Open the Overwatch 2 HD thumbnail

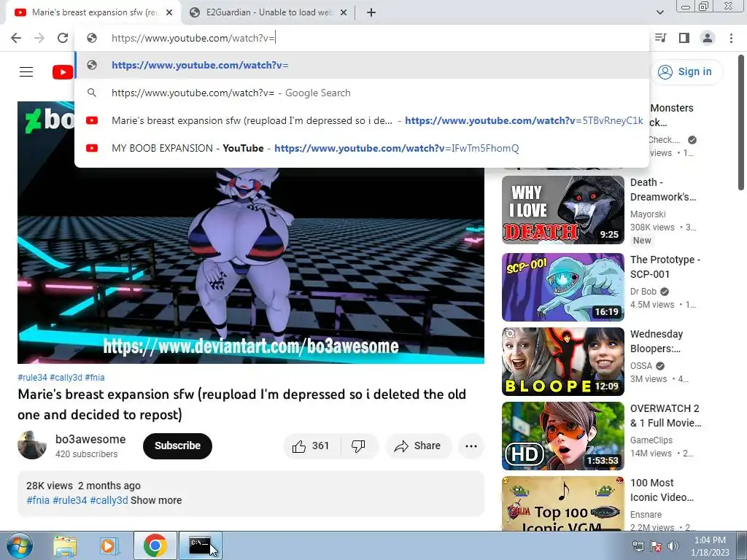pos(562,436)
